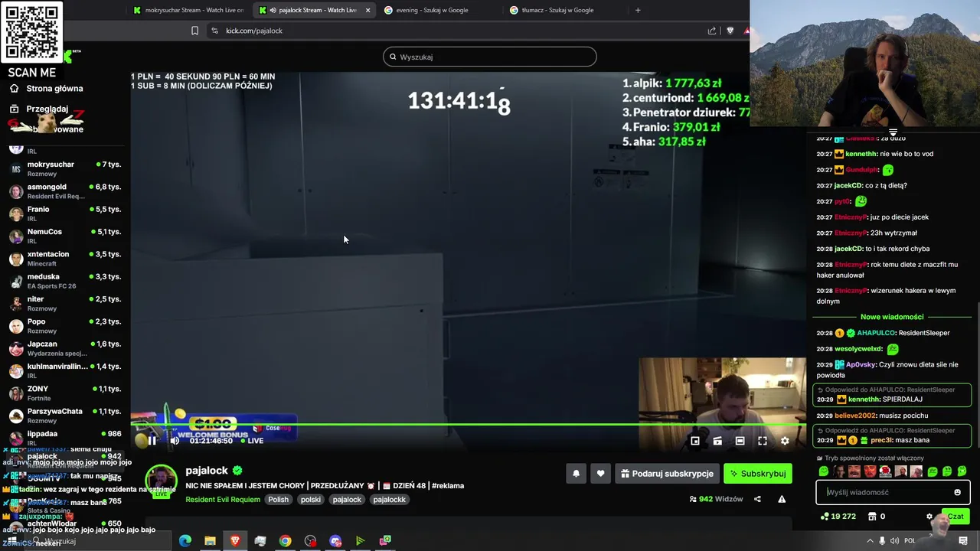The image size is (980, 551).
Task: Toggle notification bell for pajalock
Action: tap(577, 474)
